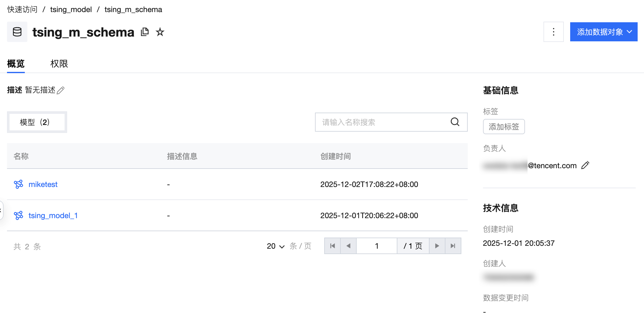Screen dimensions: 644x332
Task: Star tsing_m_schema as a favorite
Action: tap(160, 32)
